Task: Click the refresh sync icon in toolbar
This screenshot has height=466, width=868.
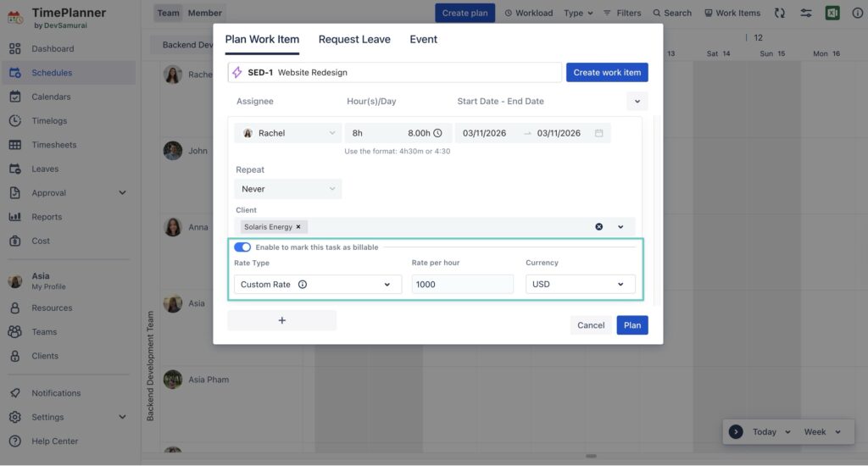Action: 780,13
